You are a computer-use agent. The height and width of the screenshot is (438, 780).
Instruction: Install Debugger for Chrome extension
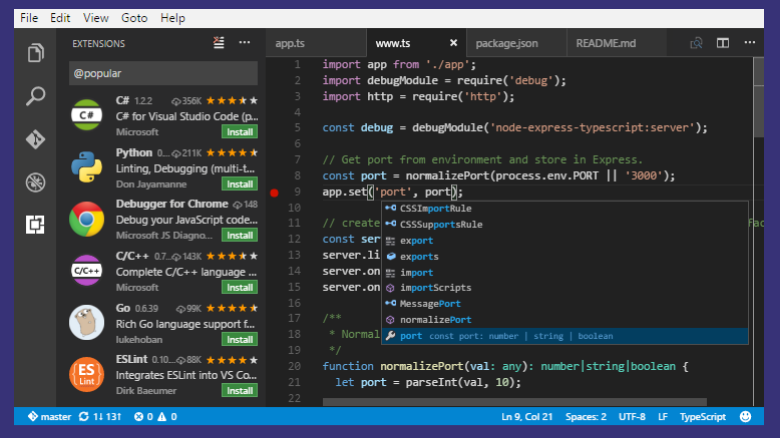(x=240, y=235)
